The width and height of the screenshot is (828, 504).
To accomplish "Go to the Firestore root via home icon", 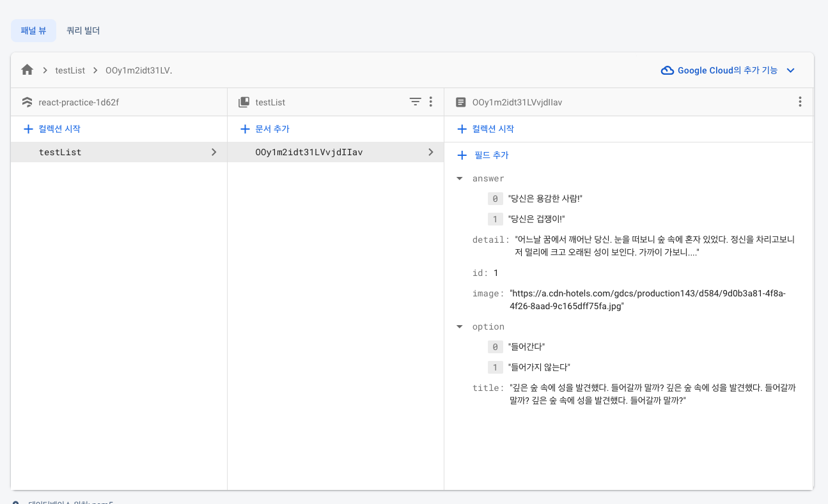I will coord(27,70).
